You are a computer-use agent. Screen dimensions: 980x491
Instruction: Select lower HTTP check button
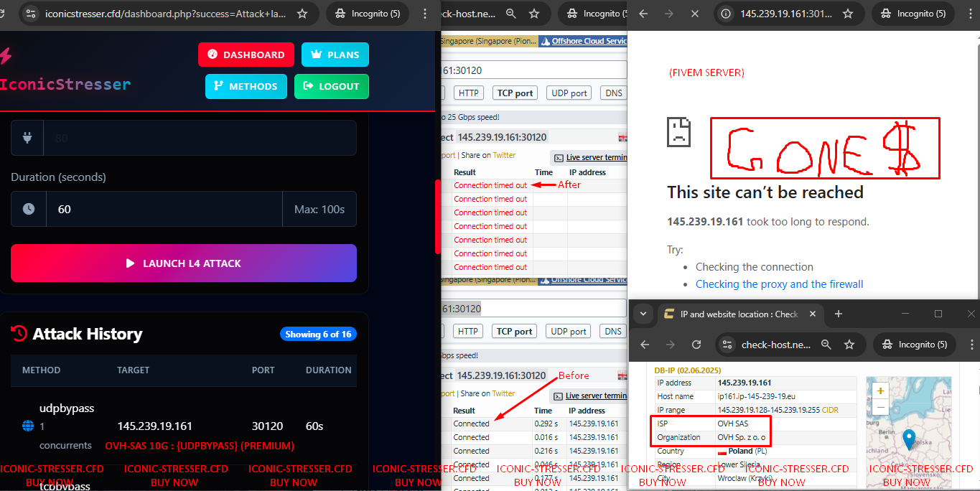click(x=468, y=331)
